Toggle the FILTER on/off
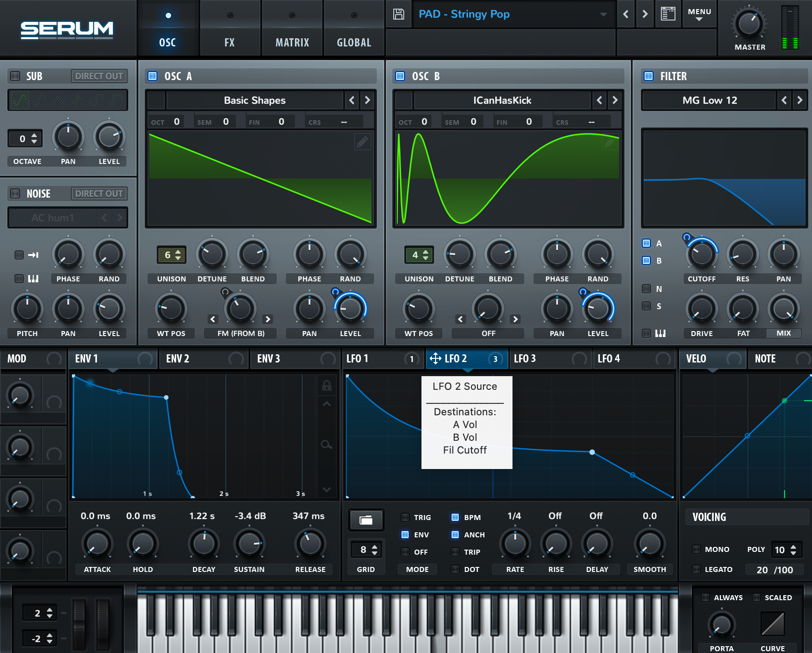 tap(649, 76)
